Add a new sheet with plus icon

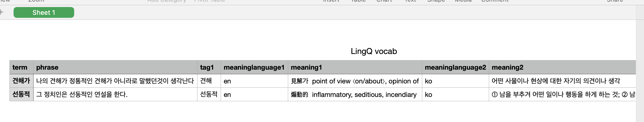point(1,12)
